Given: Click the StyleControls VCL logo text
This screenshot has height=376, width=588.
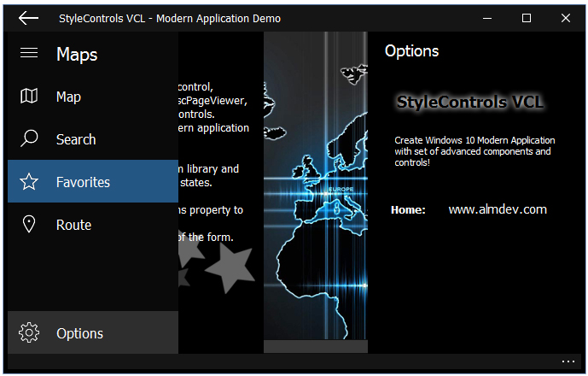Looking at the screenshot, I should click(x=470, y=103).
